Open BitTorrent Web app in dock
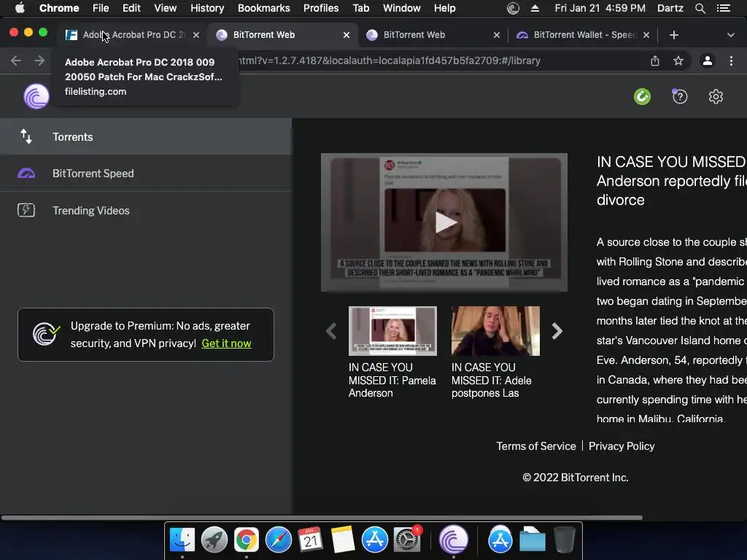The height and width of the screenshot is (560, 747). (x=453, y=540)
